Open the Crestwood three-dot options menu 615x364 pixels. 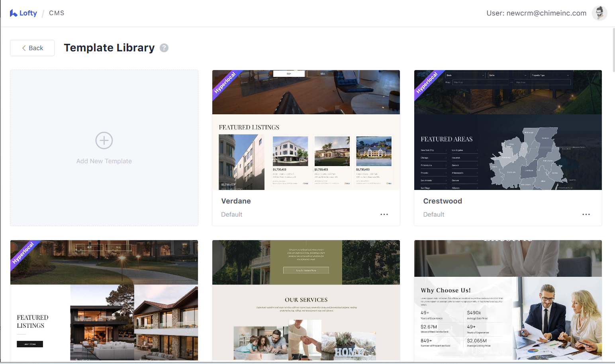click(586, 214)
